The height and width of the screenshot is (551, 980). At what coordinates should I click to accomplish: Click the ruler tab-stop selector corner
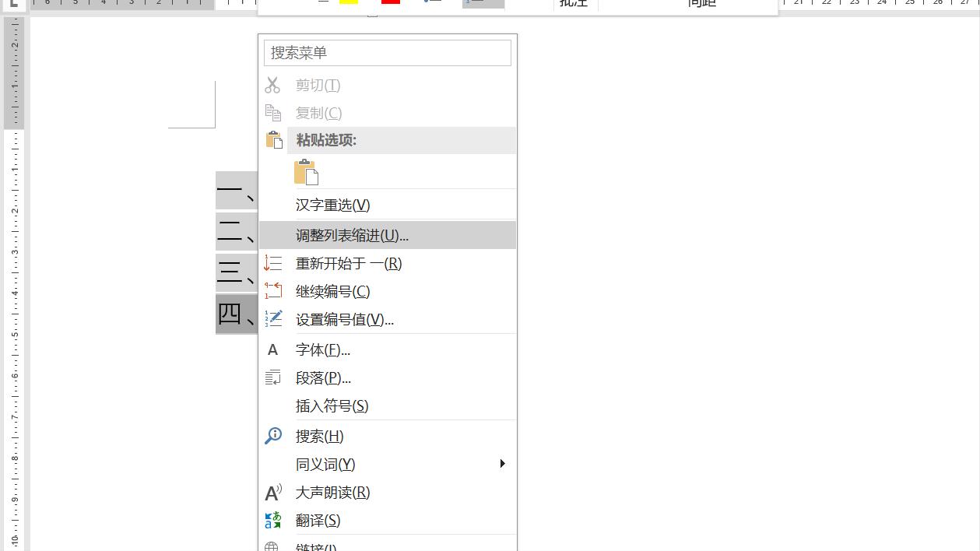[x=13, y=4]
